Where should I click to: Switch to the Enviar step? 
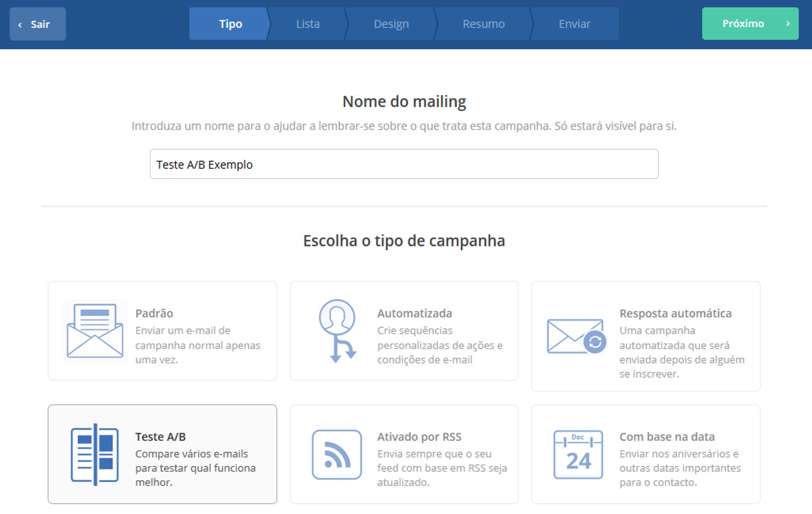pos(574,24)
